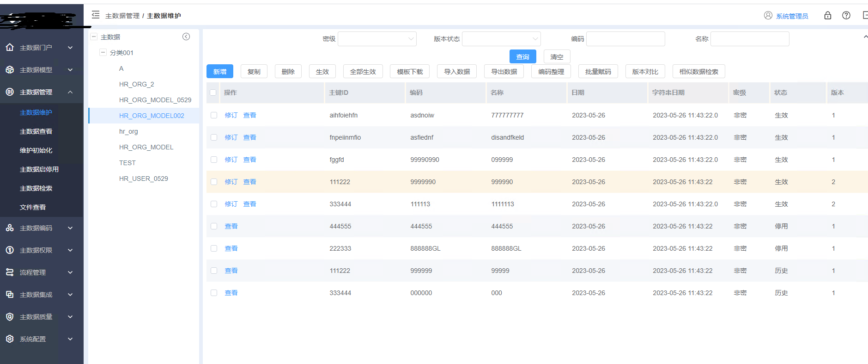Viewport: 868px width, 364px height.
Task: Collapse the search filter panel caret
Action: (865, 37)
